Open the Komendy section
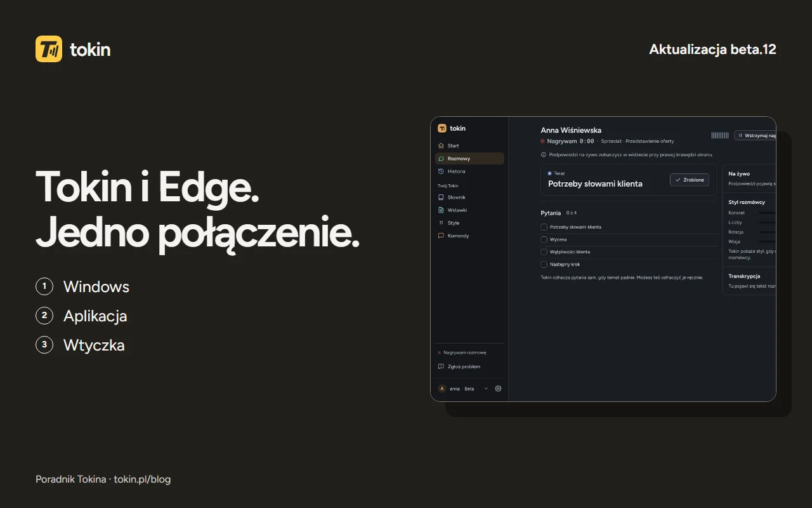This screenshot has height=508, width=812. click(469, 236)
